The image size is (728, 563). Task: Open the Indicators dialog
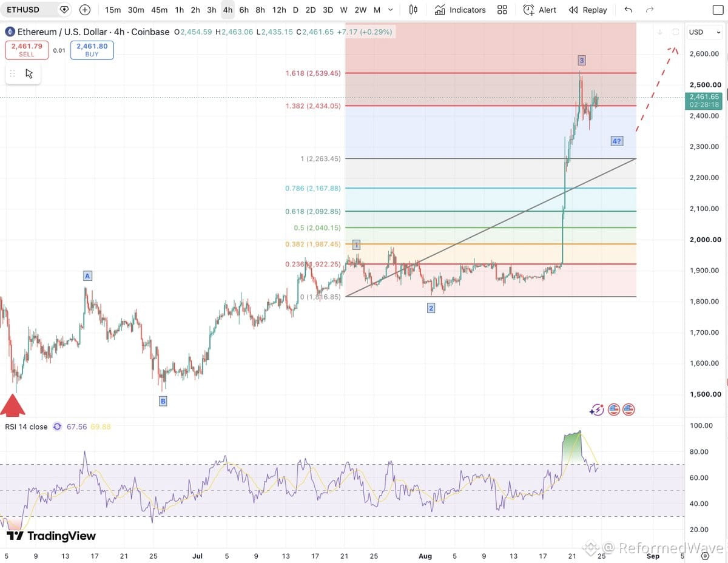coord(460,10)
